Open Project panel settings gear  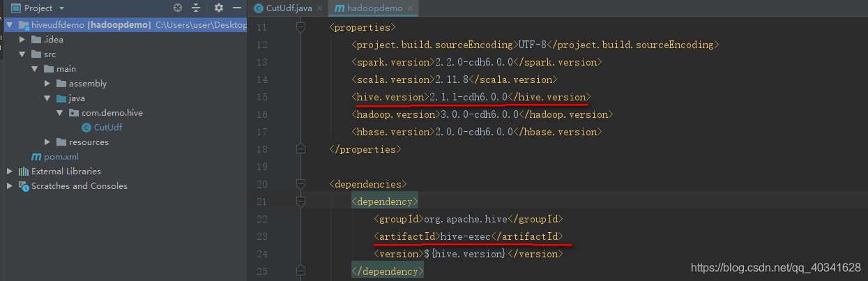[x=219, y=8]
